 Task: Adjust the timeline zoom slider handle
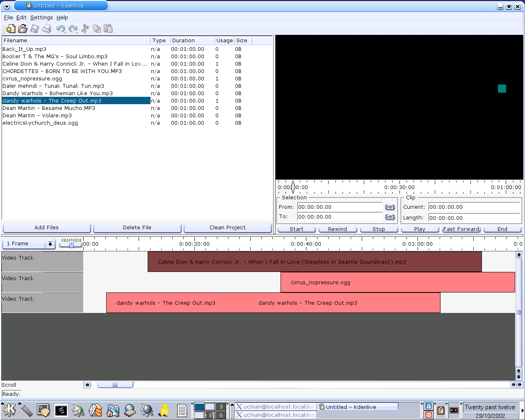pyautogui.click(x=71, y=244)
